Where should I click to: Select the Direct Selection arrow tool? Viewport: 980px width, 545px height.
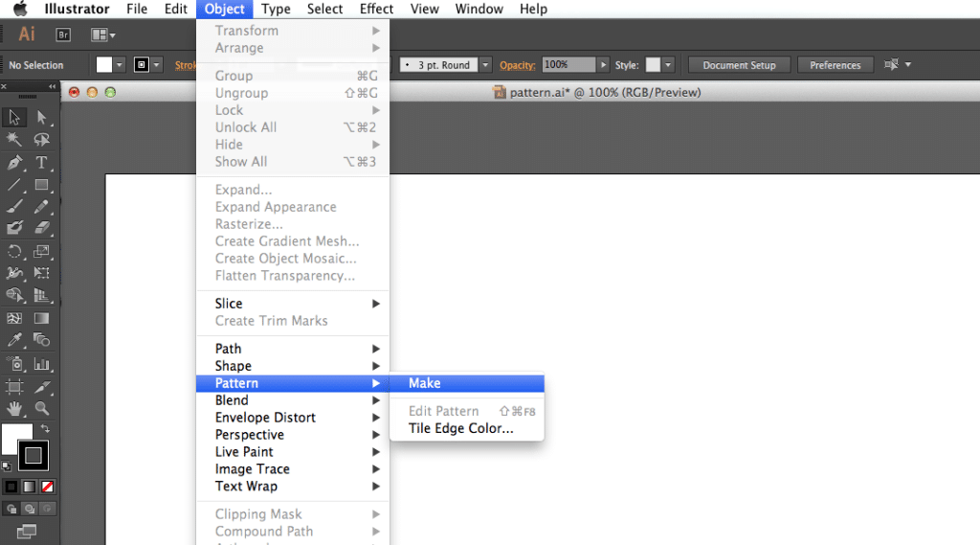pos(42,117)
